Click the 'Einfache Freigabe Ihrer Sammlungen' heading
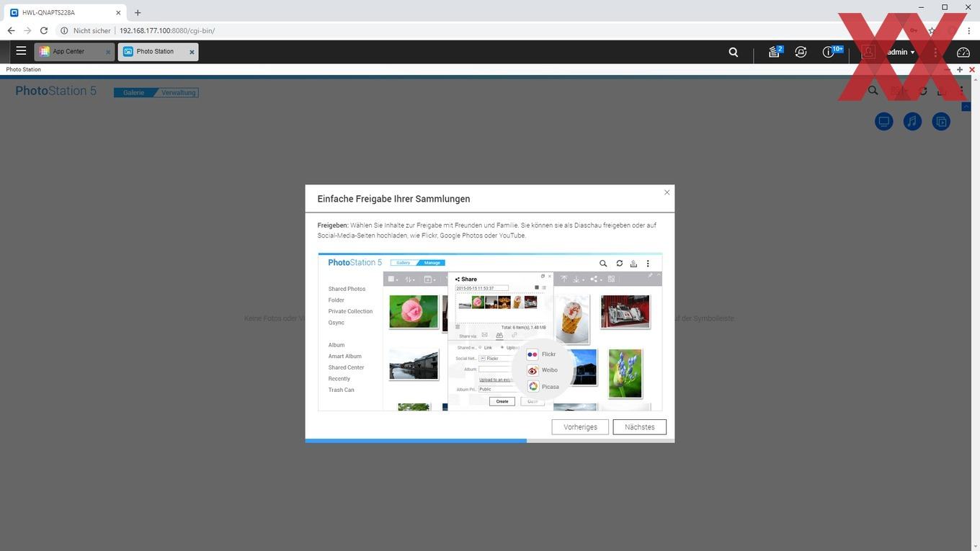This screenshot has width=980, height=551. (x=394, y=199)
